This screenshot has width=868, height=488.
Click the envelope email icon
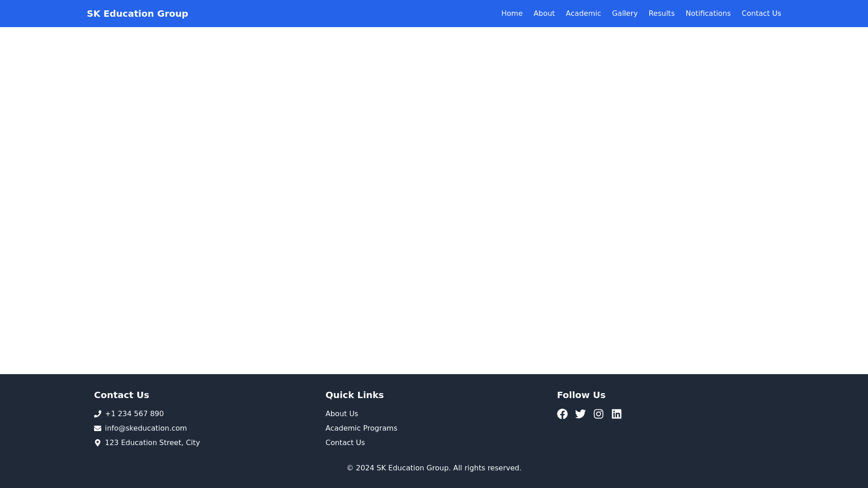click(x=98, y=428)
